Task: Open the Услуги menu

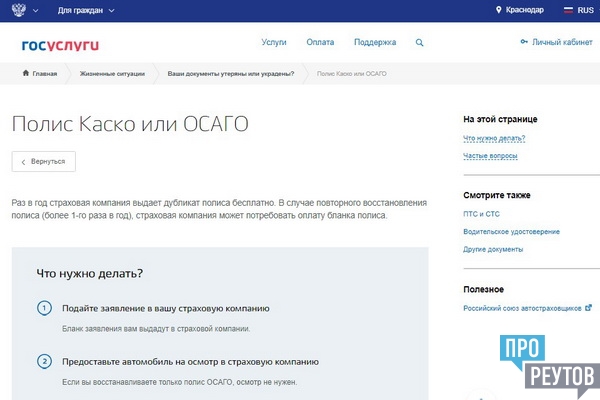Action: pos(273,43)
